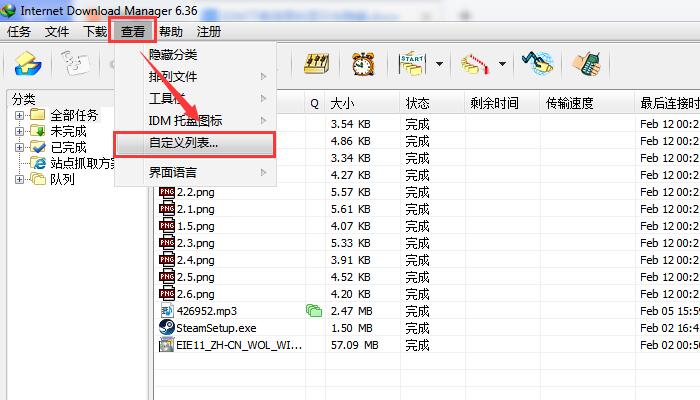Click the audio file icon of 426952.mp3

pos(167,311)
